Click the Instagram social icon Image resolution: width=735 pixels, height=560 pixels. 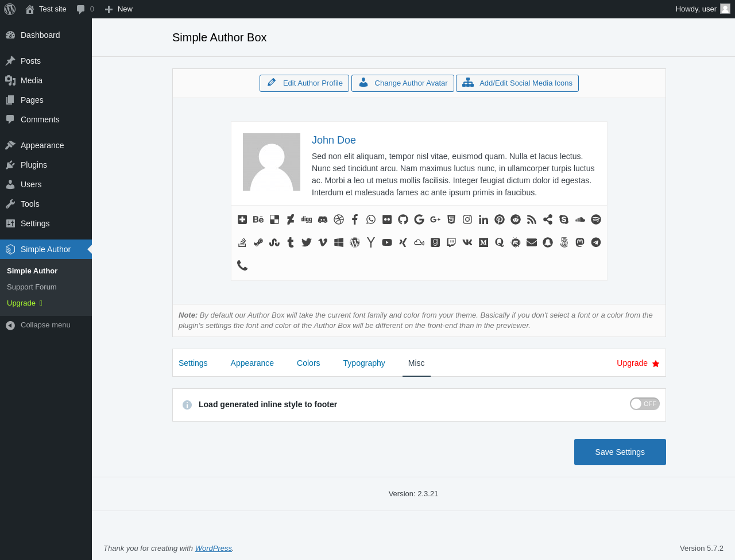[x=467, y=219]
